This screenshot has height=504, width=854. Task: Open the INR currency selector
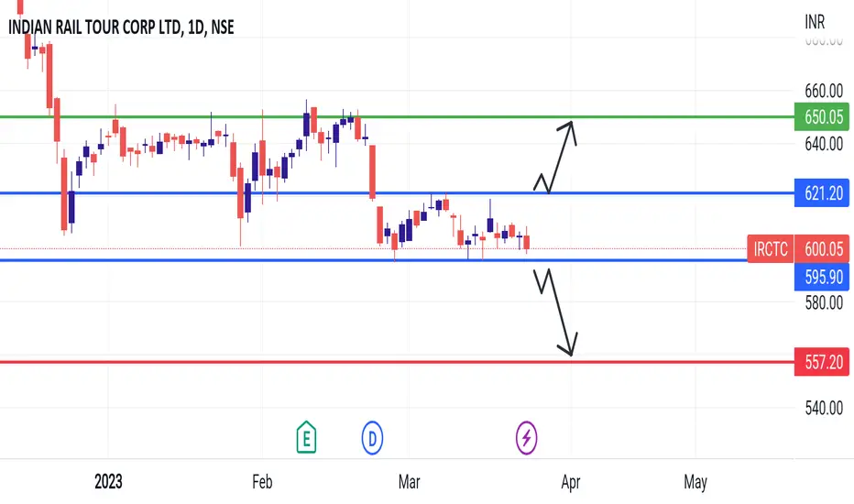[815, 22]
